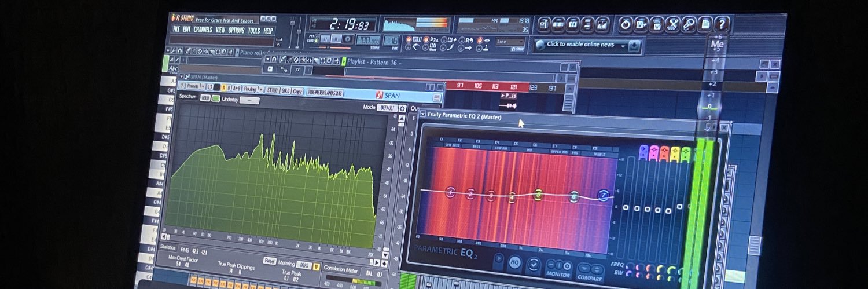
Task: Toggle the HQ button in Parametric EQ 2
Action: coord(514,262)
